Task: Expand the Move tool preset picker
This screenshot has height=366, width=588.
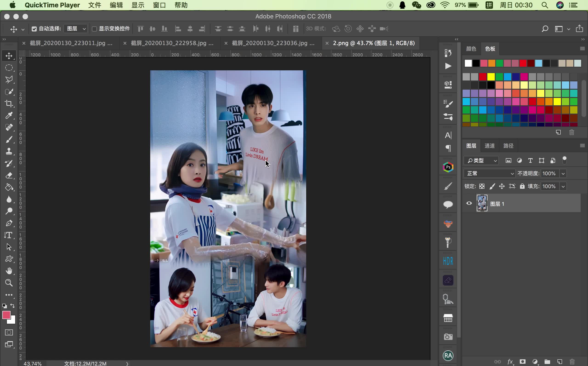Action: pos(23,29)
